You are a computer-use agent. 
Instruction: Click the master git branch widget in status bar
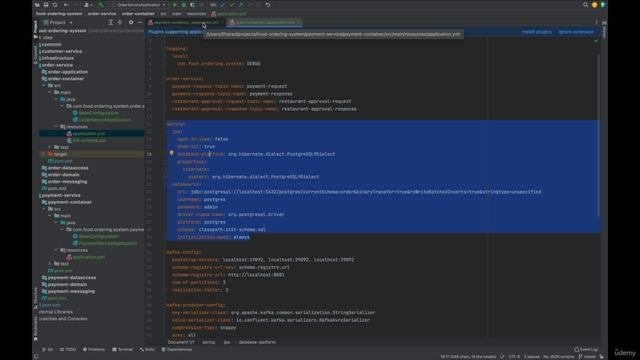(588, 357)
